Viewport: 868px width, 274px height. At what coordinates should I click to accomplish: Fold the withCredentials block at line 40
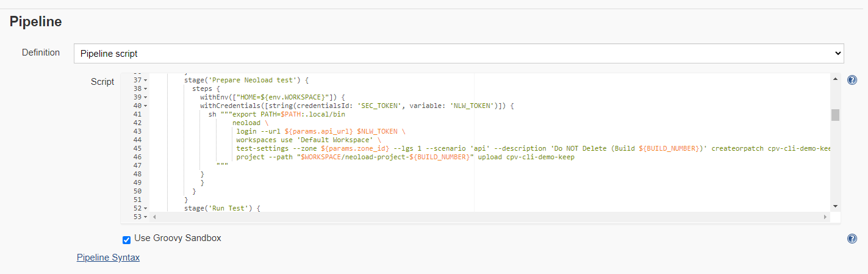(x=146, y=106)
